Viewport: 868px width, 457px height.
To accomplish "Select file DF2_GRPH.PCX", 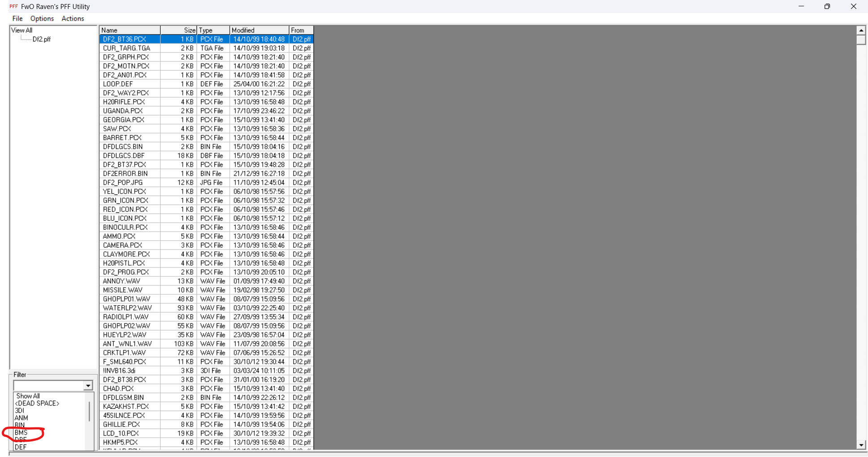I will [x=126, y=57].
